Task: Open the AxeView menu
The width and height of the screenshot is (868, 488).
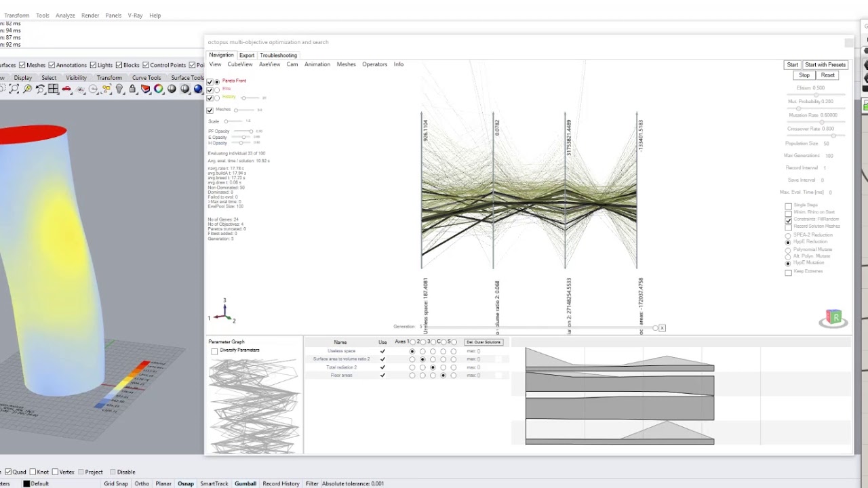Action: [x=269, y=64]
